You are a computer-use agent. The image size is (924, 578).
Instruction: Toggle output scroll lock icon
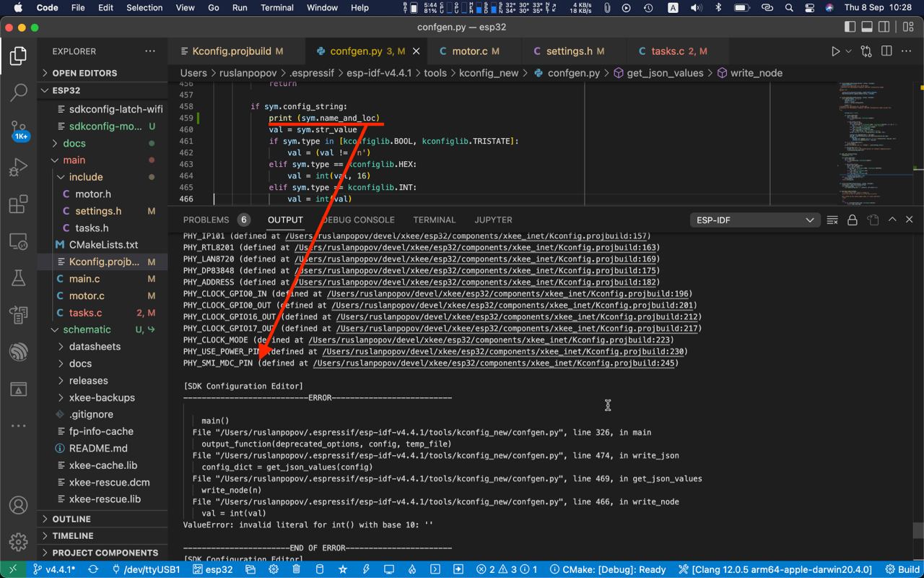(853, 220)
